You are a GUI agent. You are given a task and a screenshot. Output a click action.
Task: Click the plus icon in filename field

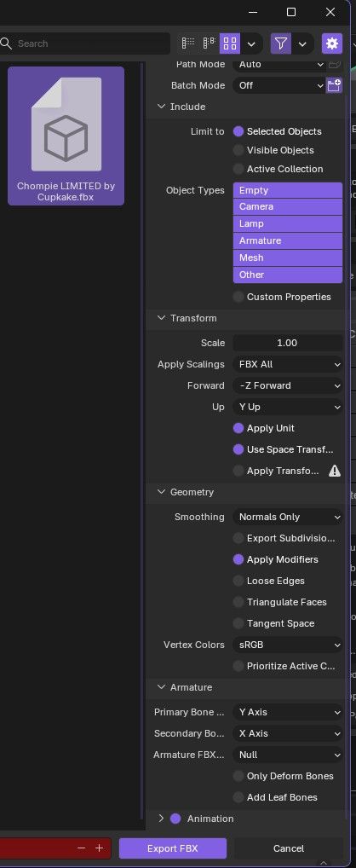[x=99, y=848]
